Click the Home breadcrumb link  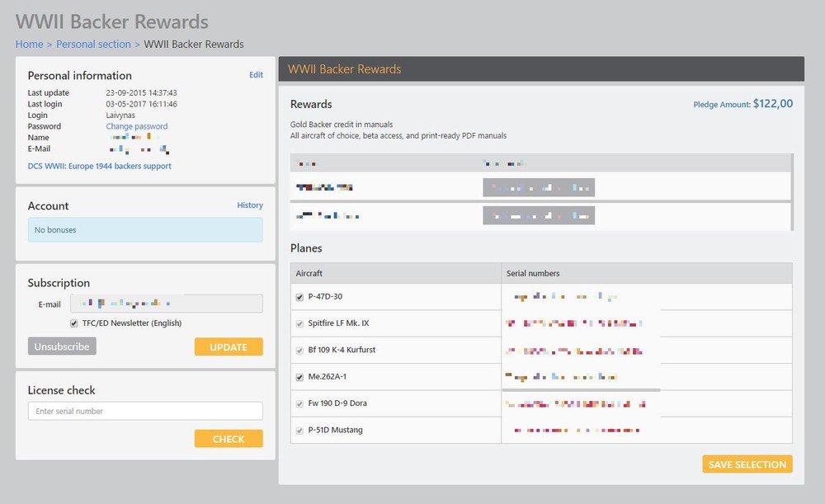[29, 45]
